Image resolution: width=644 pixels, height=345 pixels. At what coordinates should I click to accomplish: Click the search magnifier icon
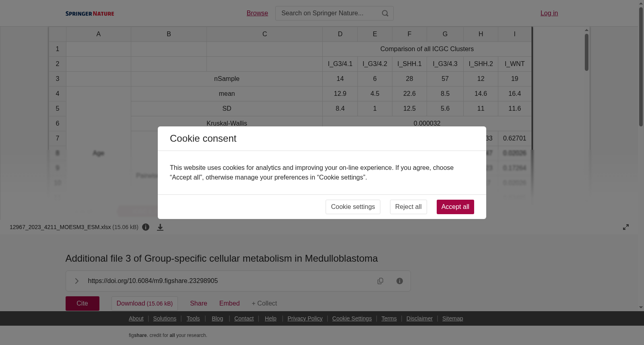385,13
